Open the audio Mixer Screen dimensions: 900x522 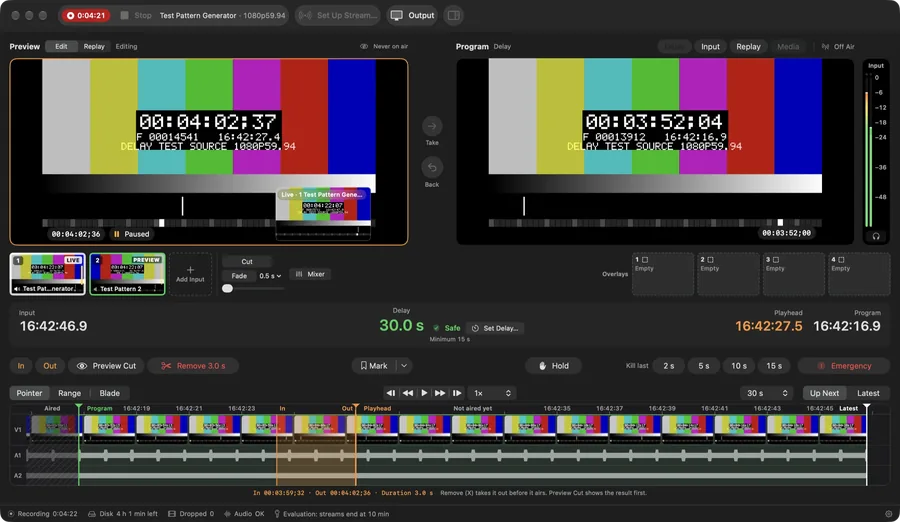311,274
